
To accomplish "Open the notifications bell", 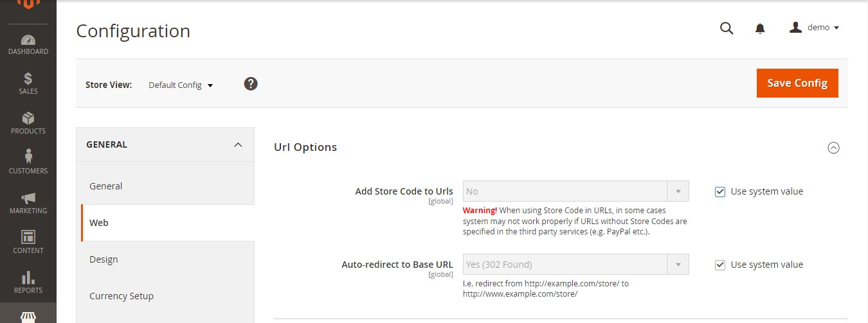I will 760,28.
